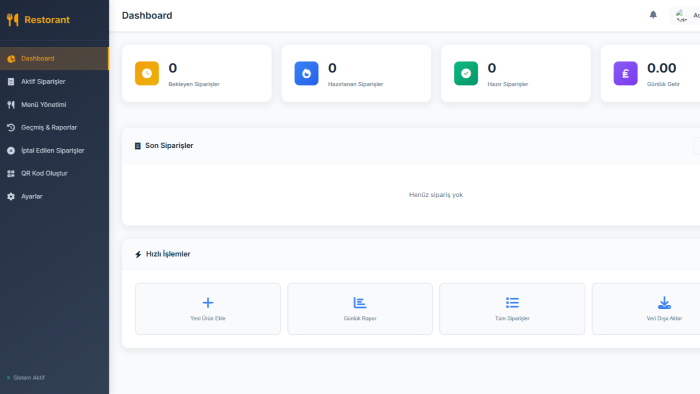
Task: Click the Son Siparişler list icon
Action: (x=138, y=146)
